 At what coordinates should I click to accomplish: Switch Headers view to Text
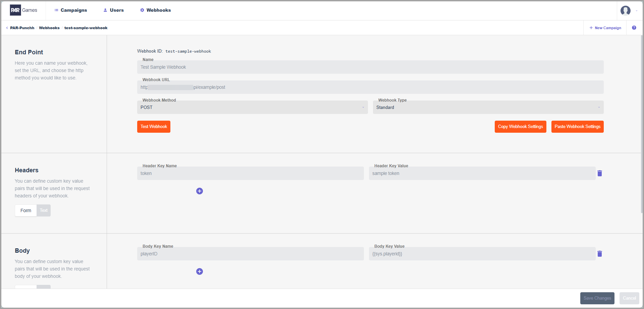tap(44, 210)
